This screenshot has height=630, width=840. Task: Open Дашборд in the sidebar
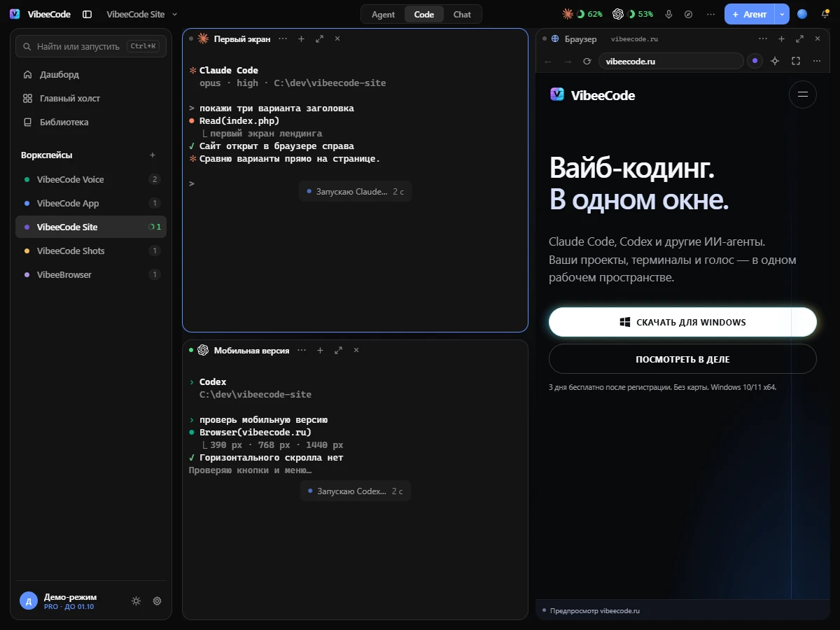point(91,74)
